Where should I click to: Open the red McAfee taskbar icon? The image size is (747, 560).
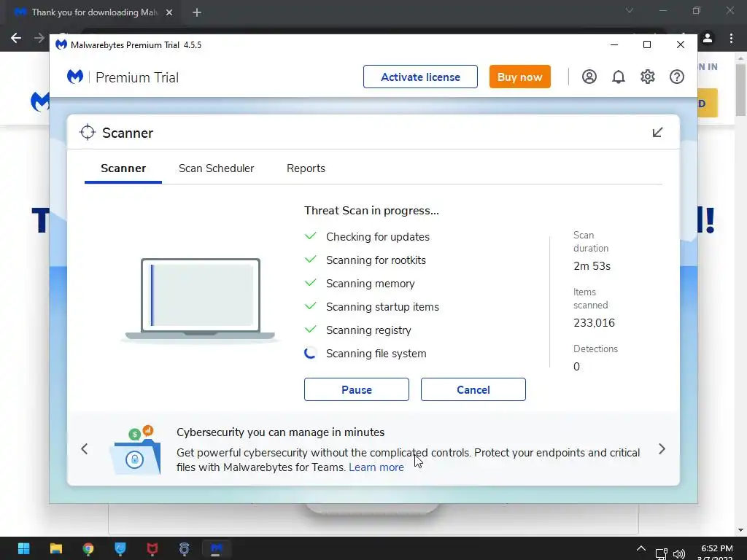[152, 548]
